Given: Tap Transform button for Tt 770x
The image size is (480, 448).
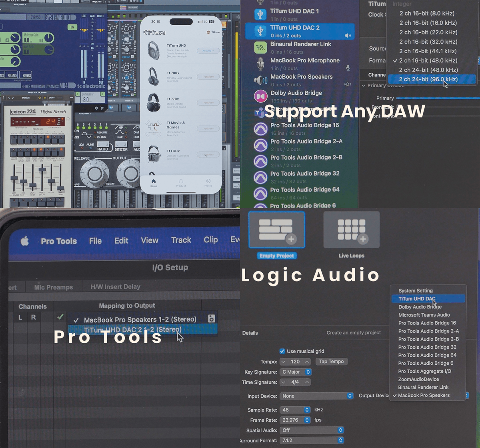Looking at the screenshot, I should 208,103.
